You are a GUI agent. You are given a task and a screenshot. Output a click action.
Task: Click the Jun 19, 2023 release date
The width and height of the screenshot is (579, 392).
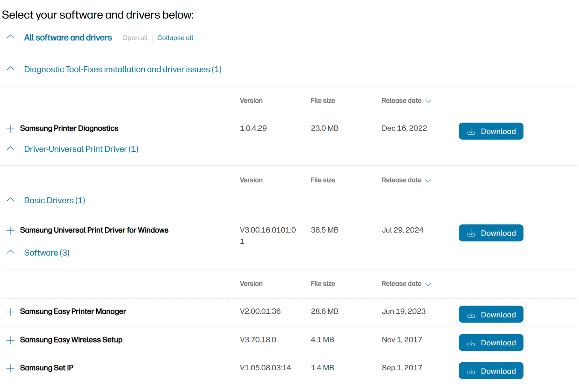pos(403,311)
